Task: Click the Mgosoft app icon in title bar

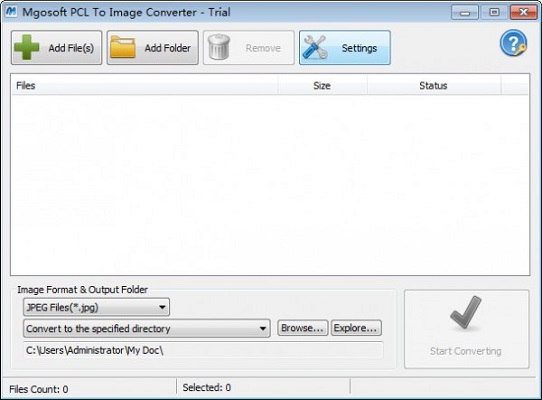Action: click(x=11, y=12)
